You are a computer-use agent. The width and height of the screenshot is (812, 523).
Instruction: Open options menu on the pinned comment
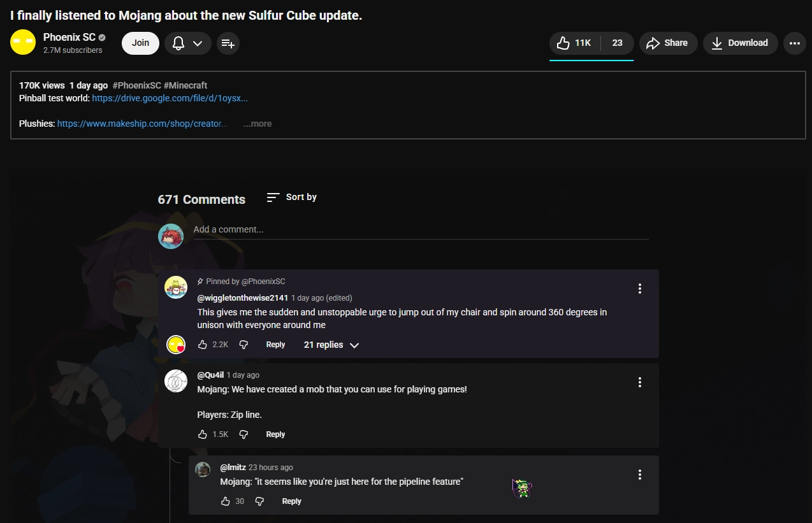[639, 288]
